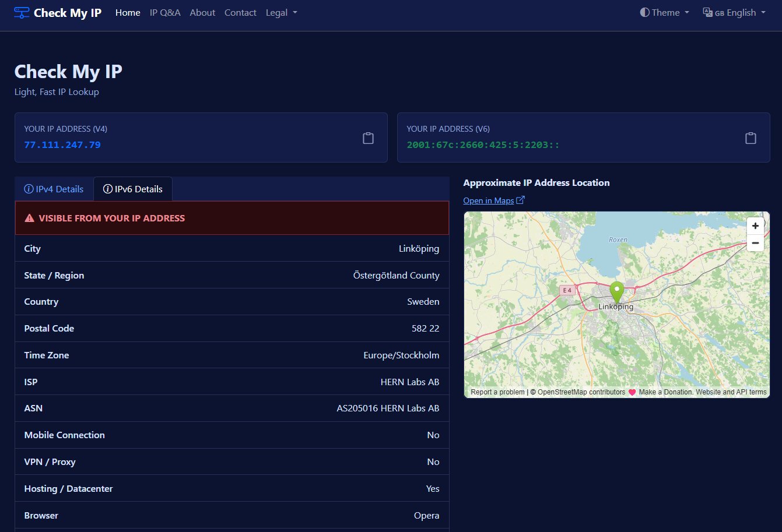Click the Browser value Opera
782x532 pixels.
point(426,515)
